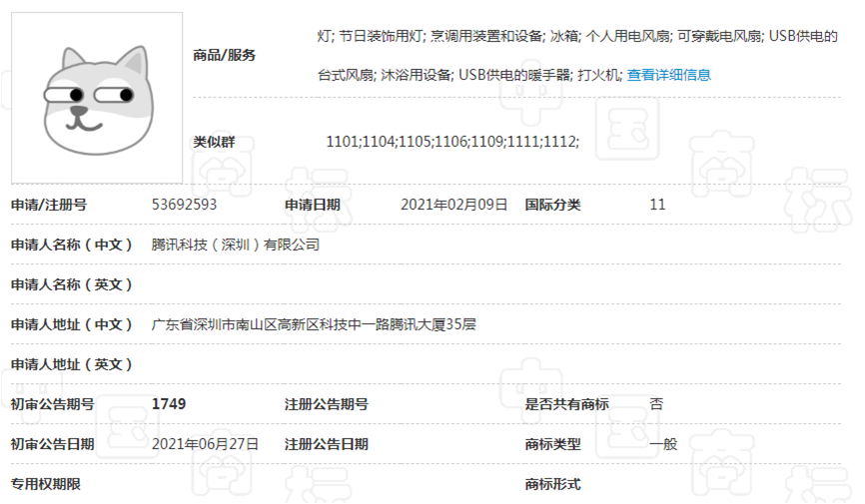Screen dimensions: 865x504
Task: Click the 国际分类 label
Action: coord(552,205)
